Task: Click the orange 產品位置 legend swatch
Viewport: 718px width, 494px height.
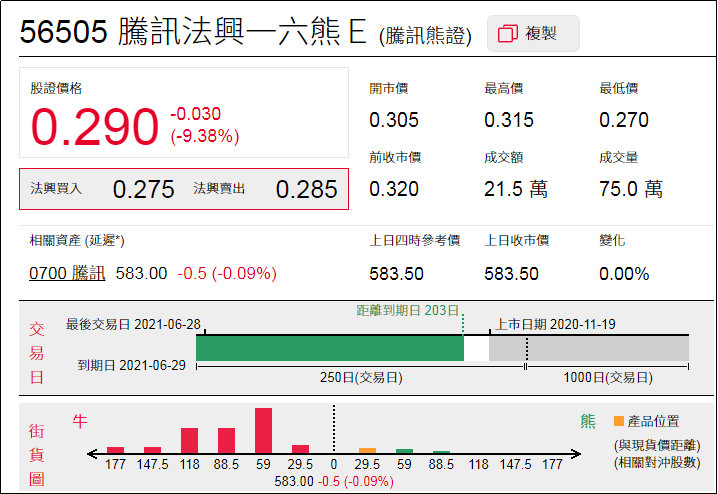Action: (x=619, y=421)
